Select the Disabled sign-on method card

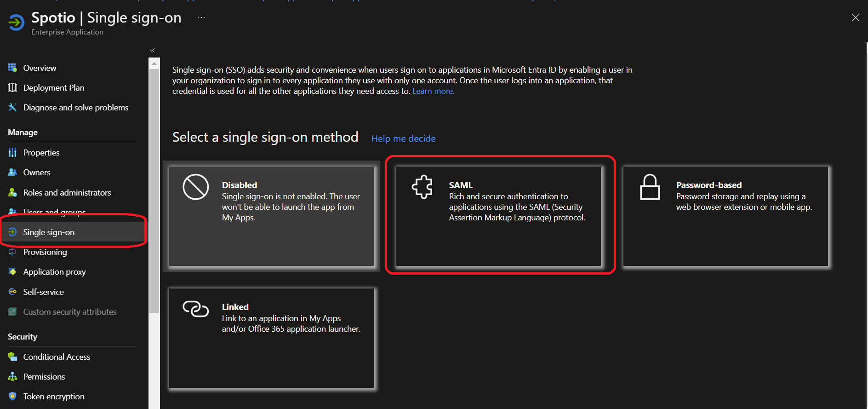pos(271,216)
